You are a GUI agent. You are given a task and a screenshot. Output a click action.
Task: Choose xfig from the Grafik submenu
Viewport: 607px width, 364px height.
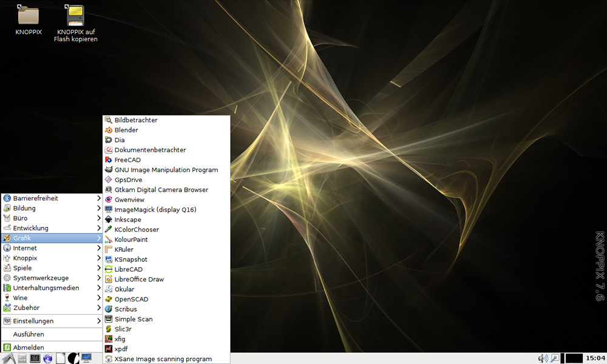click(x=166, y=339)
